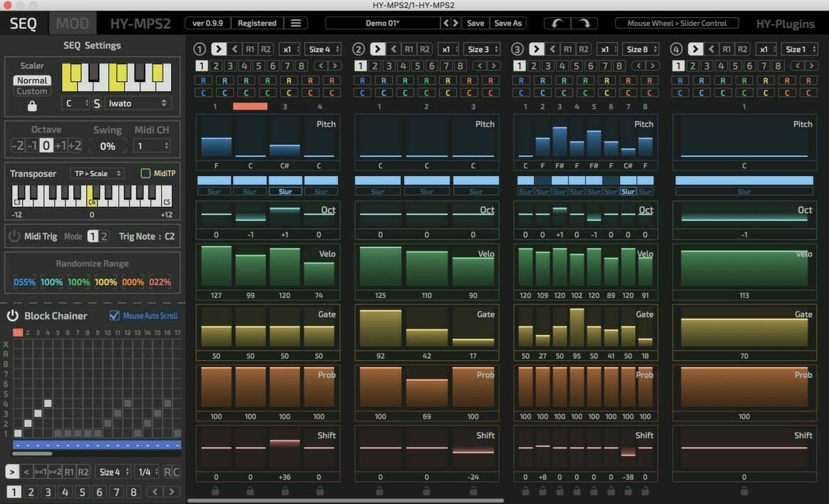Toggle the Scaler lock icon
This screenshot has width=829, height=504.
(x=32, y=106)
